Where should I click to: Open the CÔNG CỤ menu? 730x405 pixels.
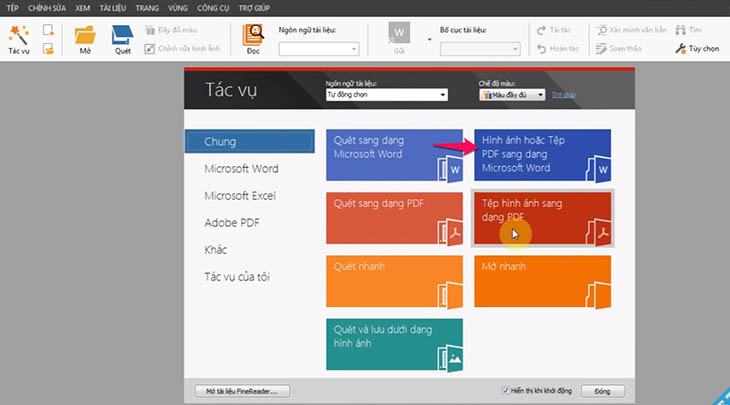click(213, 8)
